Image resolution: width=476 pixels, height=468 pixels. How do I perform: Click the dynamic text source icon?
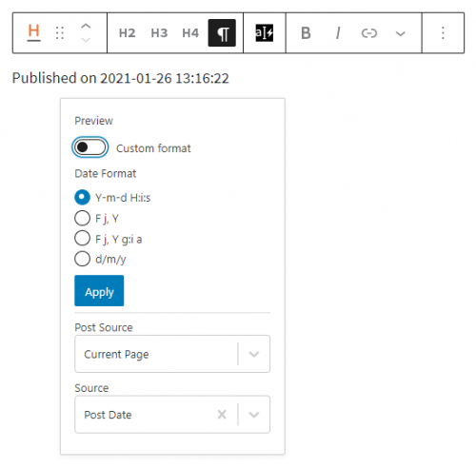(265, 33)
